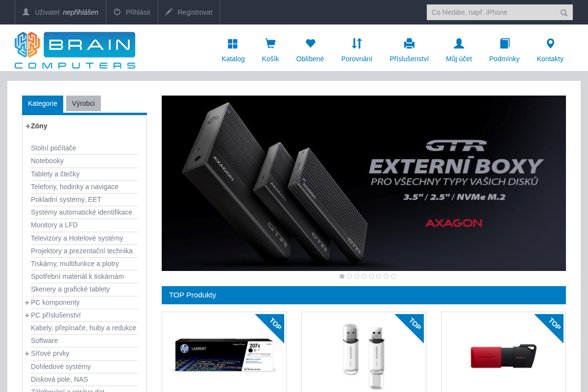Viewport: 588px width, 392px height.
Task: Select the first carousel dot
Action: [342, 276]
